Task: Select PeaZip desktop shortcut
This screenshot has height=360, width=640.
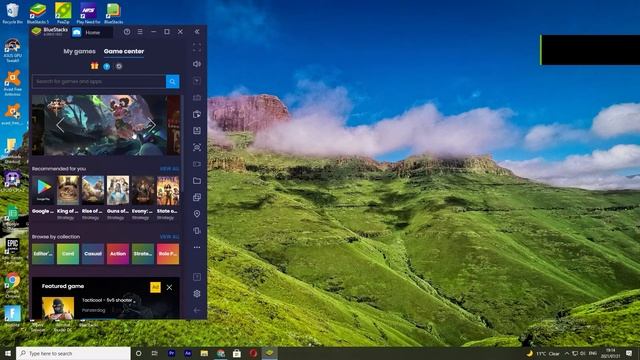Action: pos(63,13)
